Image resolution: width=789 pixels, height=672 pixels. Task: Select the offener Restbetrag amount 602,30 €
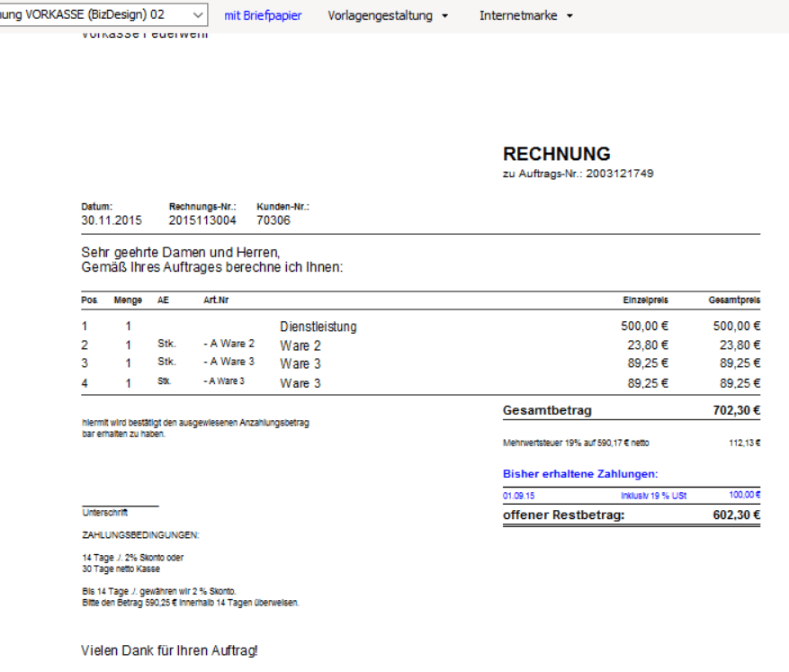pyautogui.click(x=736, y=515)
